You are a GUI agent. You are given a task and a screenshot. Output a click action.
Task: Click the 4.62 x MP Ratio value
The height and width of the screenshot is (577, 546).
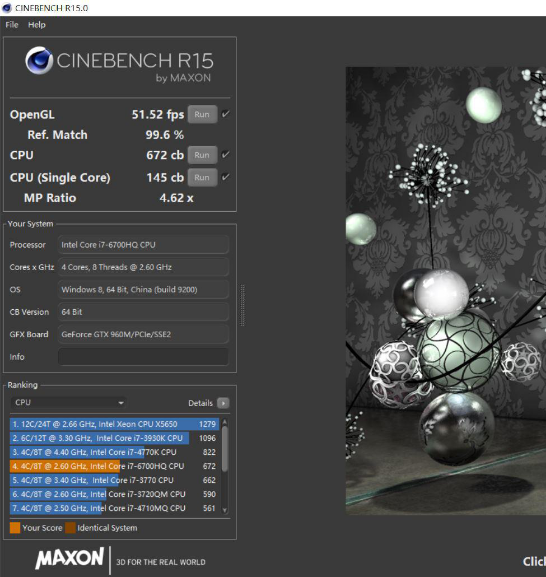tap(176, 198)
